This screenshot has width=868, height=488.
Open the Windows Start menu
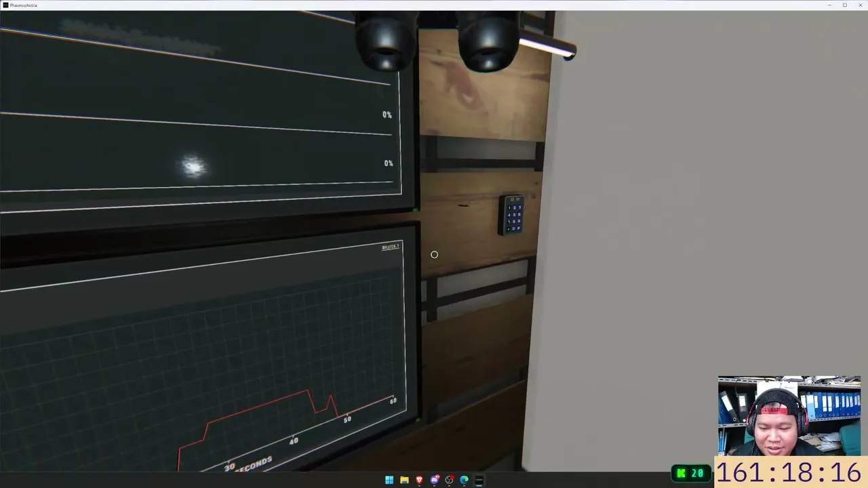[x=389, y=481]
